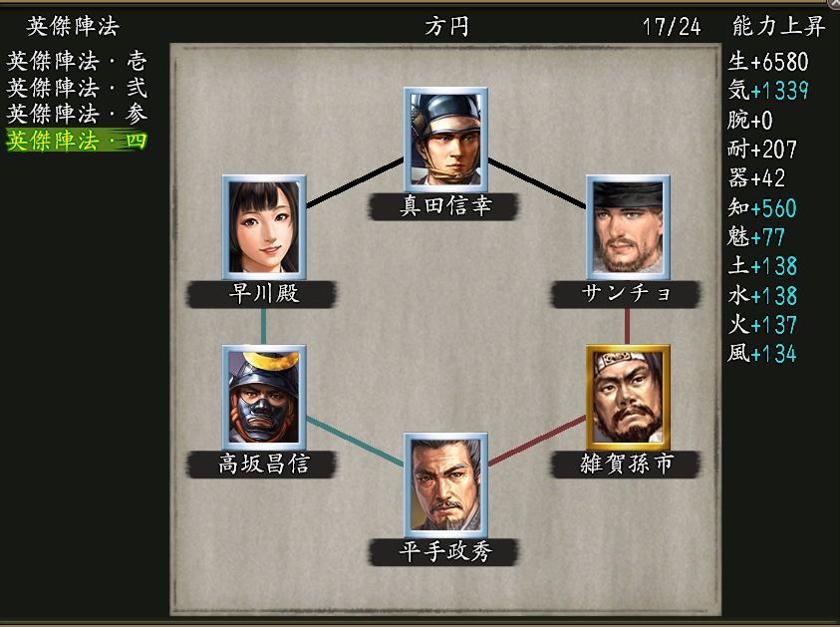Choose the サンチョ portrait
Image resolution: width=840 pixels, height=627 pixels.
(x=628, y=227)
